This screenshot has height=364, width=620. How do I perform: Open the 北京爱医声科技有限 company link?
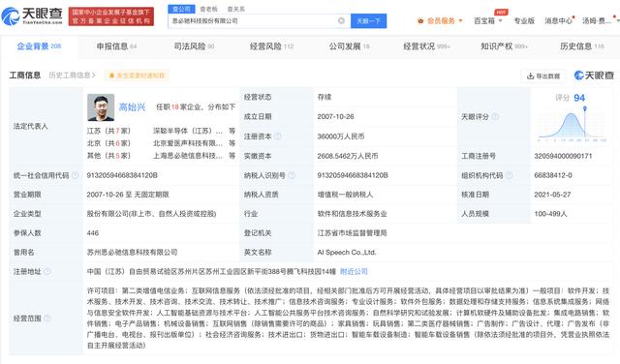click(x=188, y=143)
